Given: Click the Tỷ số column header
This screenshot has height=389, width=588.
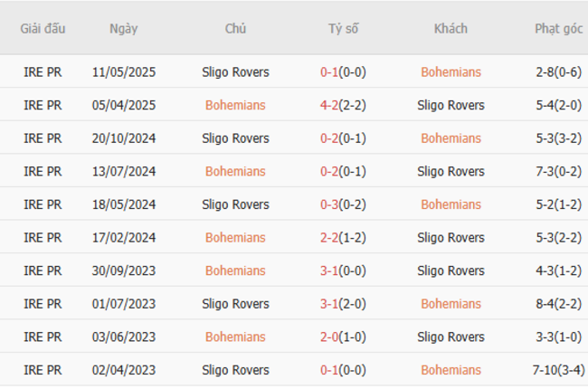Looking at the screenshot, I should [344, 29].
